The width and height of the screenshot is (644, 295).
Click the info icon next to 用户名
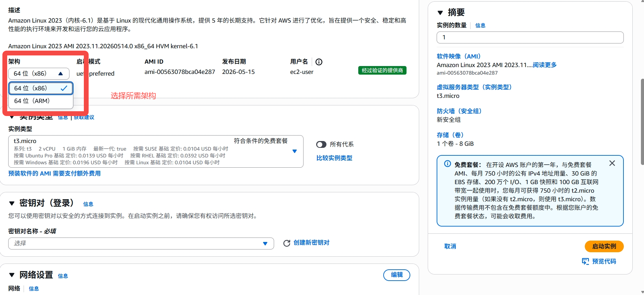(319, 62)
